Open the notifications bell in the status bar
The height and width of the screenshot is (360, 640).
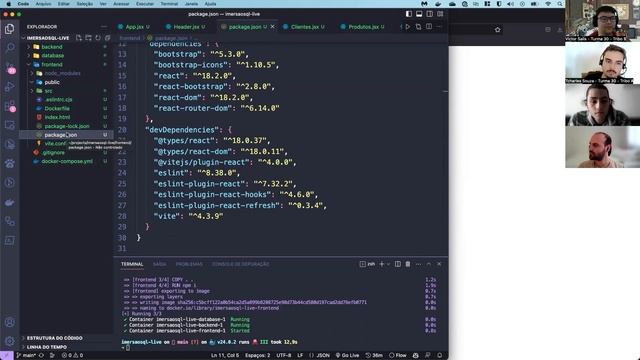pyautogui.click(x=440, y=355)
